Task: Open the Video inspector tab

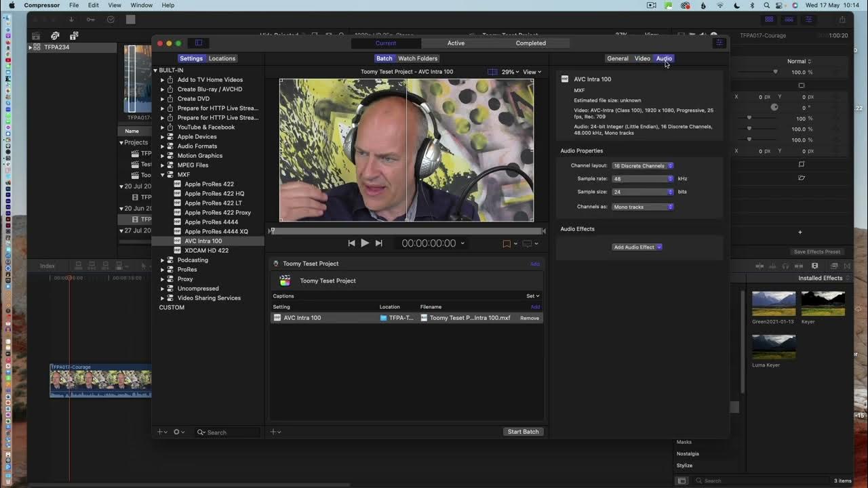Action: (642, 58)
